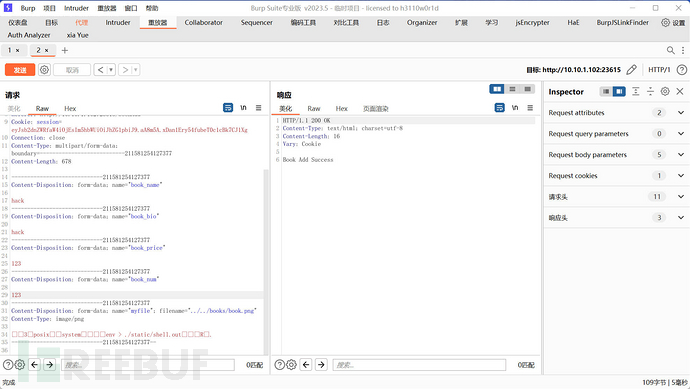The image size is (690, 389).
Task: Open request pane hamburger menu
Action: [259, 107]
